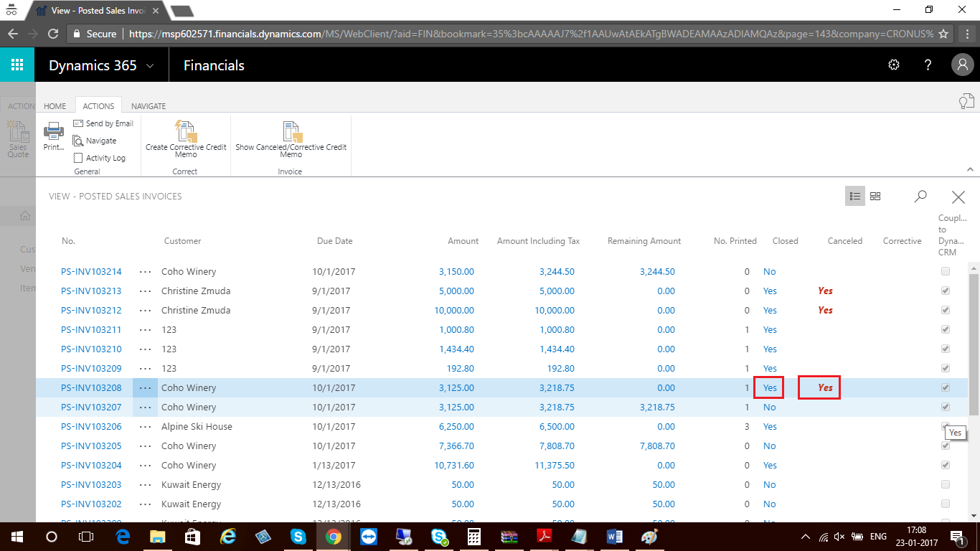Toggle CRM checkbox for PS-INV103210

click(x=946, y=349)
